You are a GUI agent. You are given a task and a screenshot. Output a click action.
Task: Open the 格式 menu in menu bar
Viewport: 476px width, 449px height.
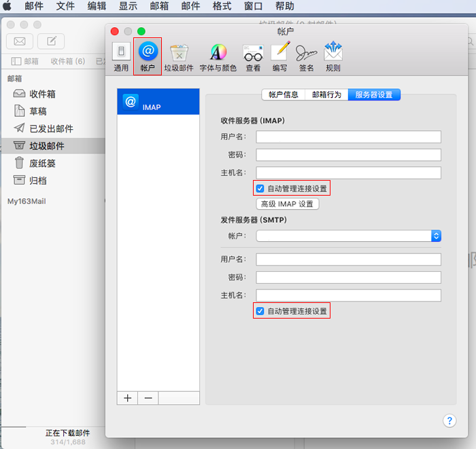pyautogui.click(x=222, y=5)
